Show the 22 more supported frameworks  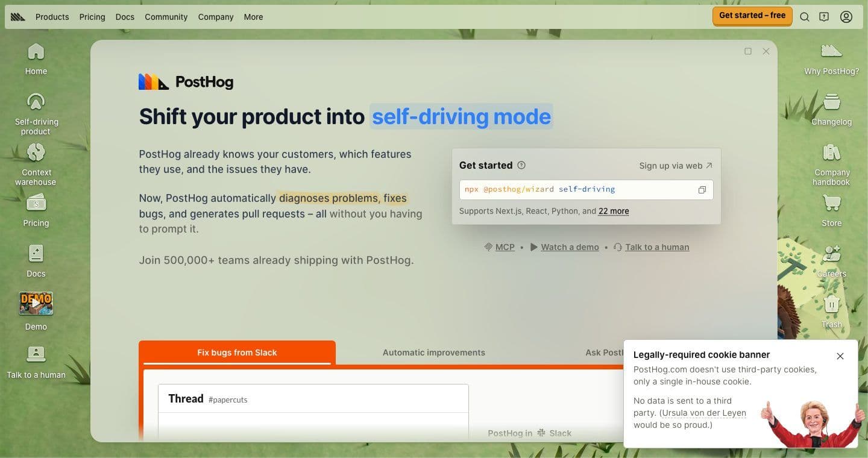[614, 211]
